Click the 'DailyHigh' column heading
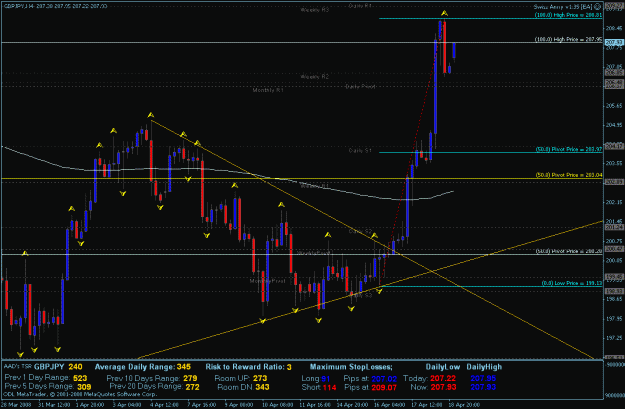Viewport: 625px width, 409px height. click(x=484, y=367)
